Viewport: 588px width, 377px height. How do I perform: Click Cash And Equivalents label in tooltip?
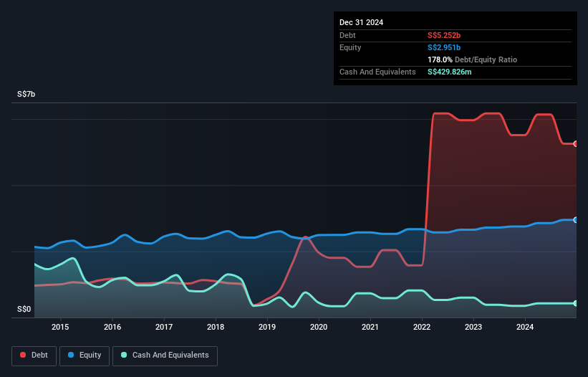coord(377,72)
